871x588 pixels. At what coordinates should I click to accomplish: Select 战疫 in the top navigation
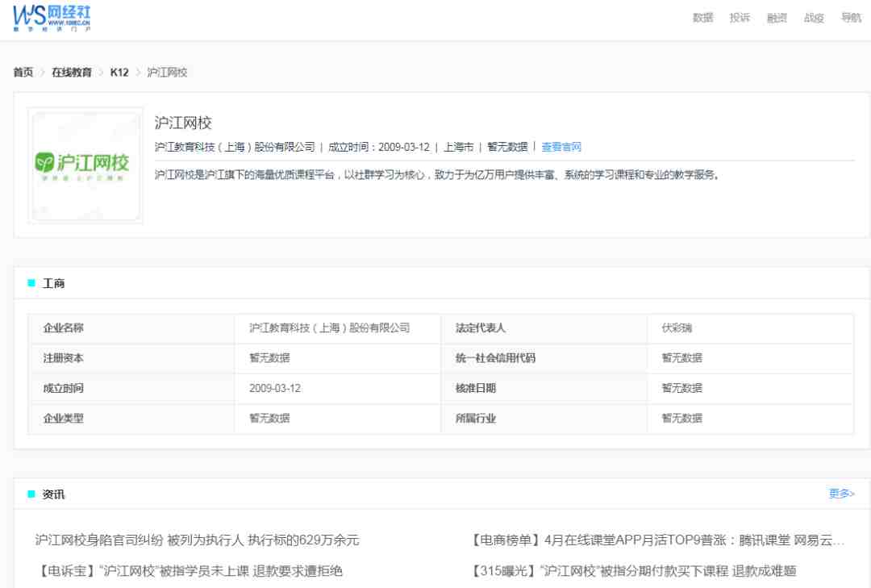point(814,18)
